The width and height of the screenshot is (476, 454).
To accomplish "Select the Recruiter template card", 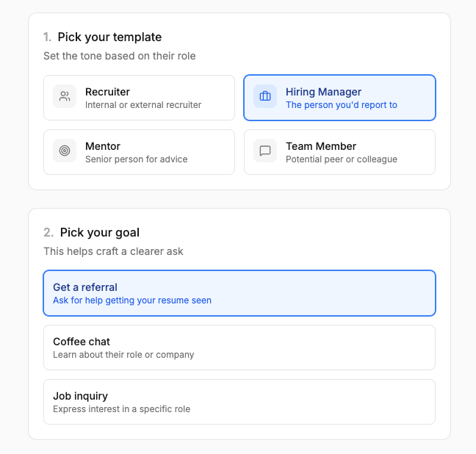I will coord(139,97).
